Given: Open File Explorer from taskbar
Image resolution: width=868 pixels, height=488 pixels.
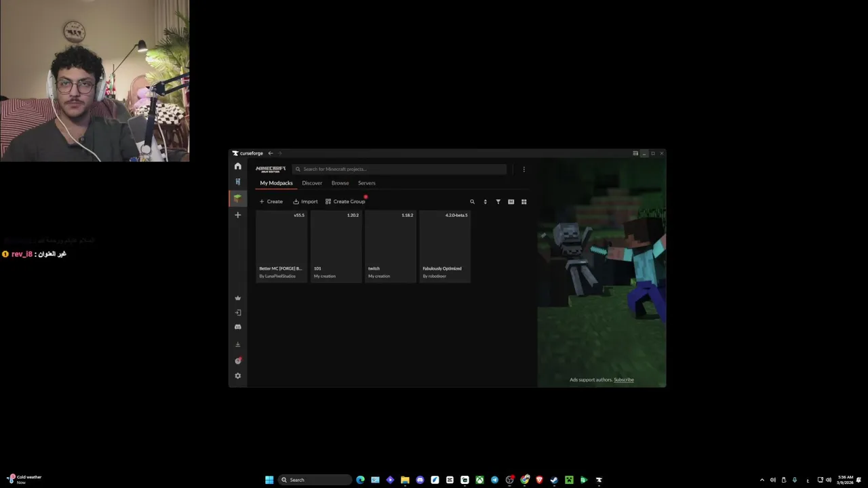Looking at the screenshot, I should 405,480.
